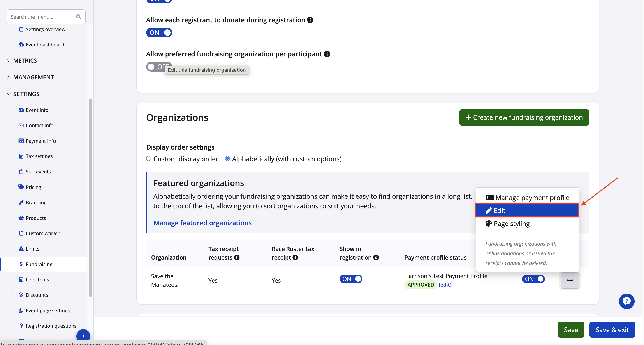Screen dimensions: 644x345
Task: Click the Search the menu input field
Action: [x=41, y=17]
